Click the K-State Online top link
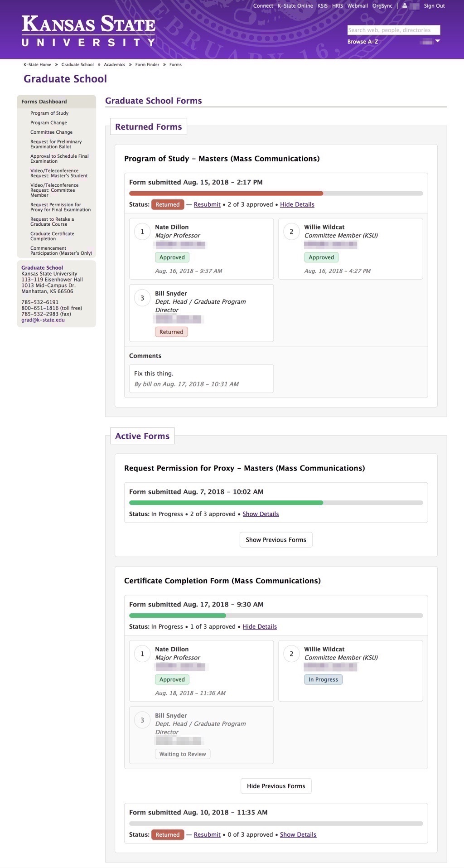 [x=295, y=6]
